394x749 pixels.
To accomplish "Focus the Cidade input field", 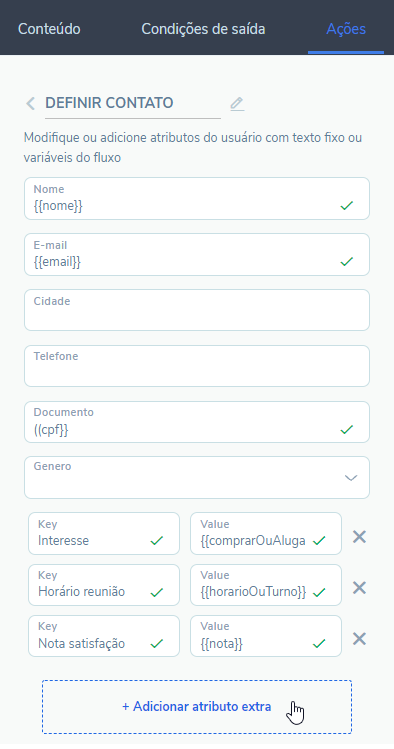I will (197, 310).
